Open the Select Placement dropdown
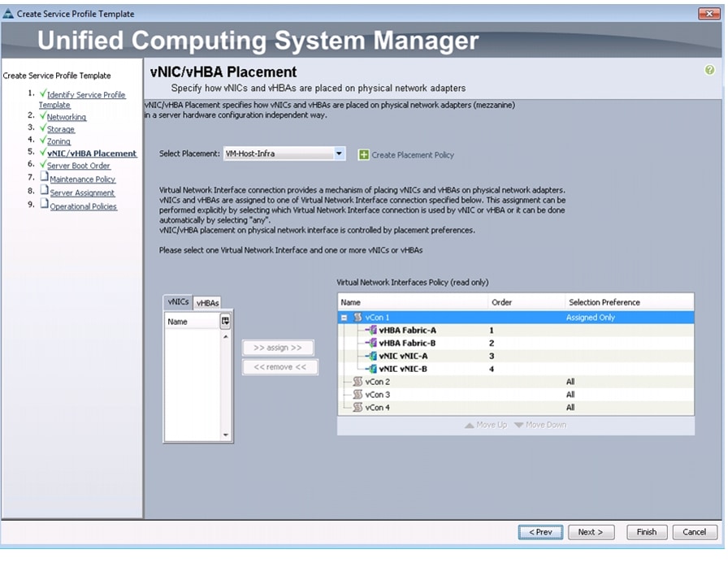Image resolution: width=728 pixels, height=571 pixels. (339, 154)
